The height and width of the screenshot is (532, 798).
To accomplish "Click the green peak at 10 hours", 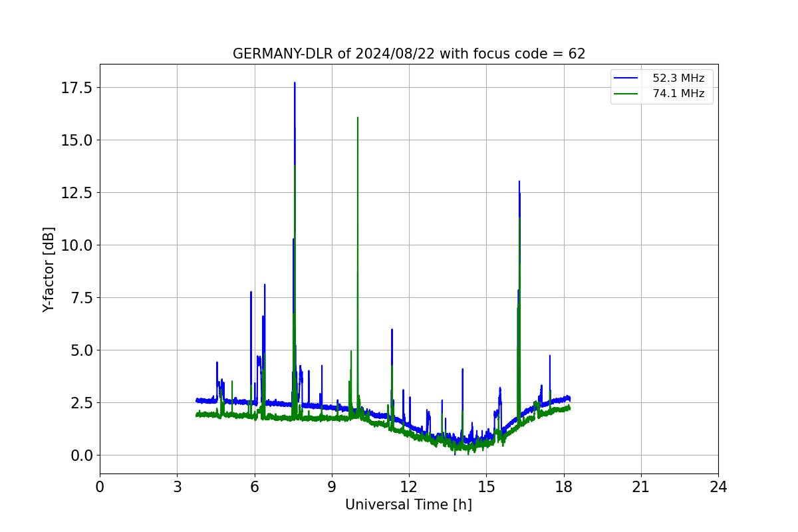I will click(x=358, y=119).
